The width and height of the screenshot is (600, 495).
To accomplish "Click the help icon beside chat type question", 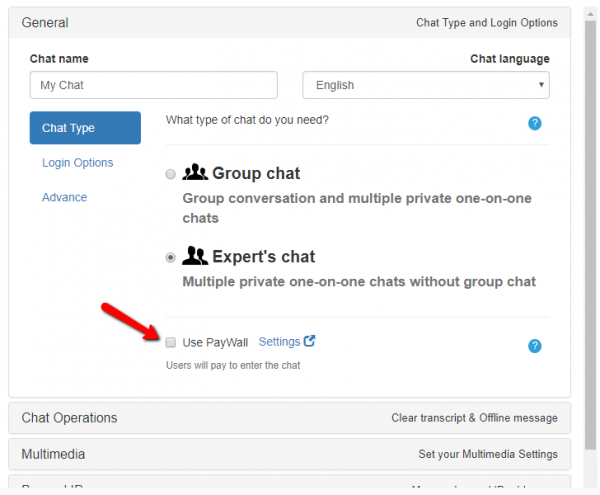I will pyautogui.click(x=534, y=123).
